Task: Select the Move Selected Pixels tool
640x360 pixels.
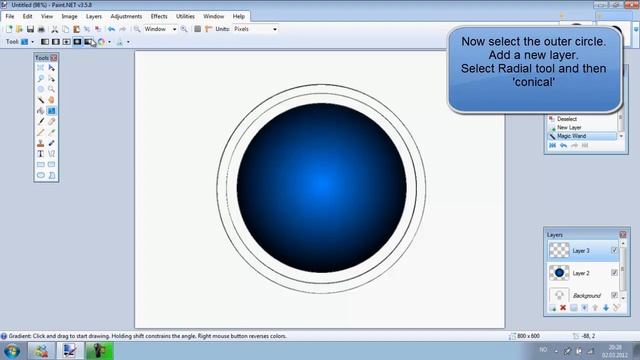Action: point(51,68)
